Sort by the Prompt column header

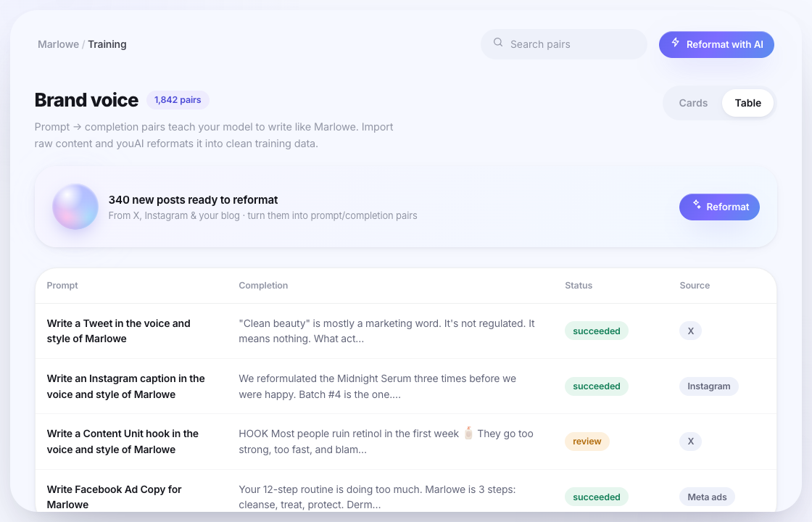coord(62,286)
